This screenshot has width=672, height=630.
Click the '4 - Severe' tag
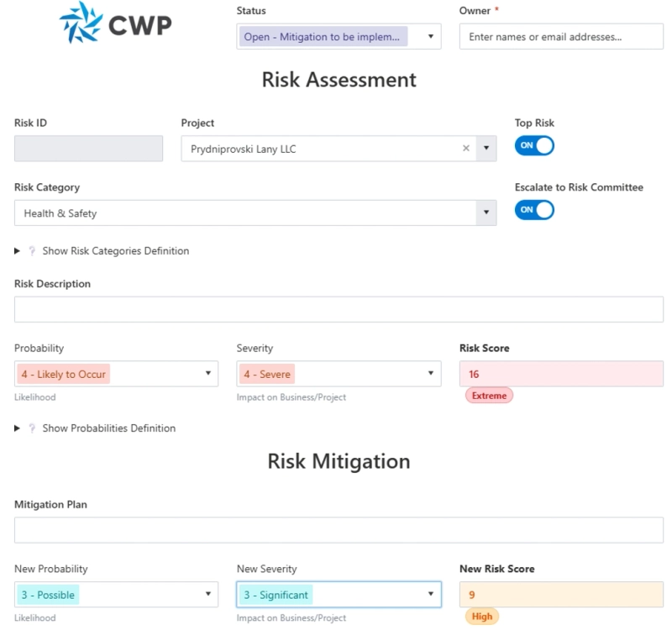pyautogui.click(x=267, y=374)
